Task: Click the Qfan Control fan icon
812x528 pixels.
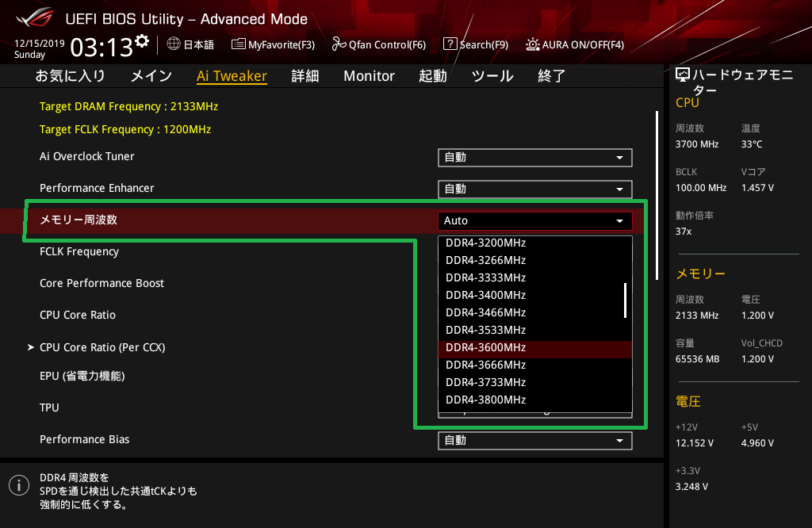Action: click(x=339, y=44)
